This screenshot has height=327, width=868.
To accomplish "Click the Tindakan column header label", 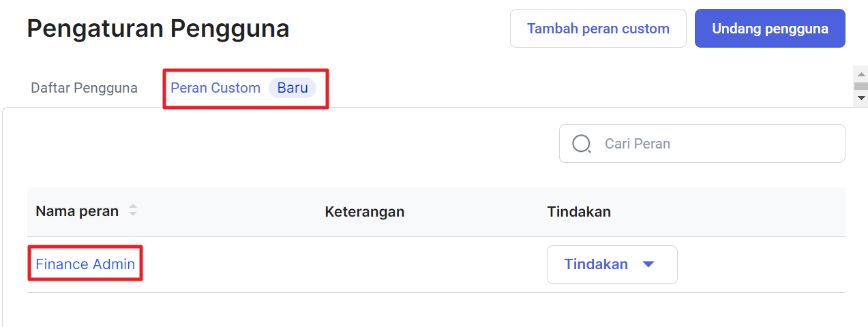I will click(x=579, y=212).
